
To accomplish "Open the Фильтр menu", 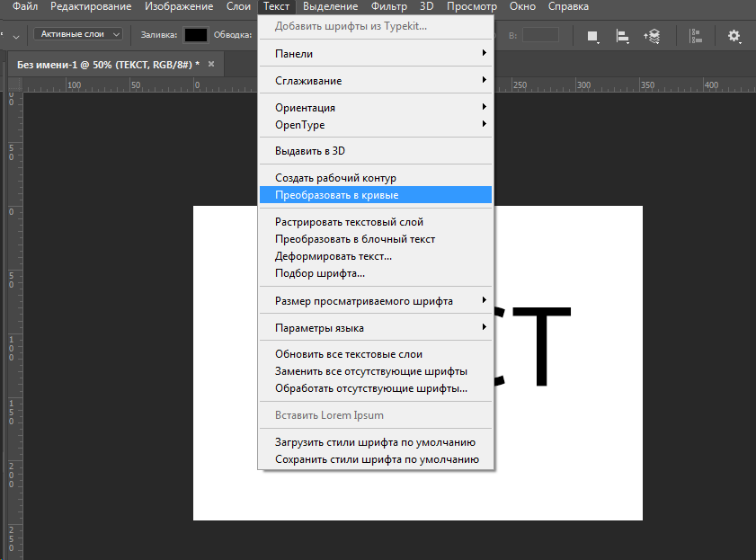I will click(x=389, y=7).
